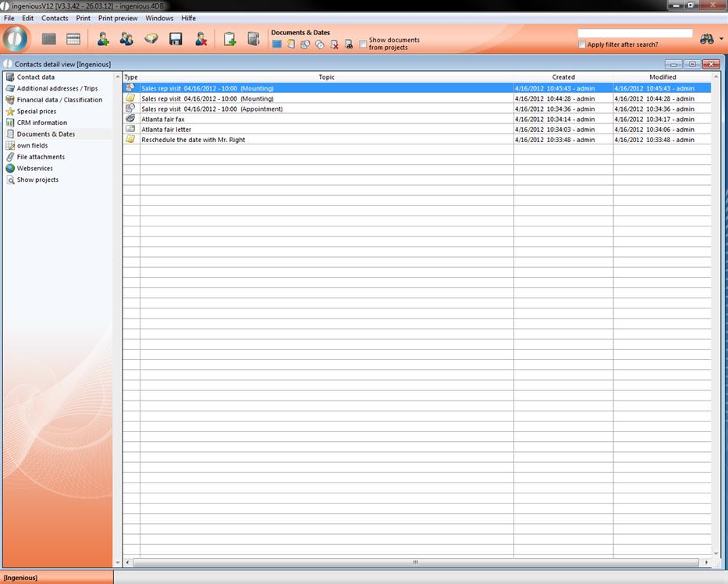Open CRM information section
The image size is (728, 584).
click(x=42, y=123)
